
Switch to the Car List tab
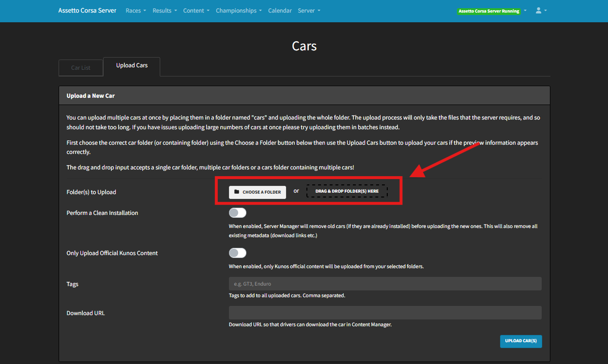tap(81, 68)
